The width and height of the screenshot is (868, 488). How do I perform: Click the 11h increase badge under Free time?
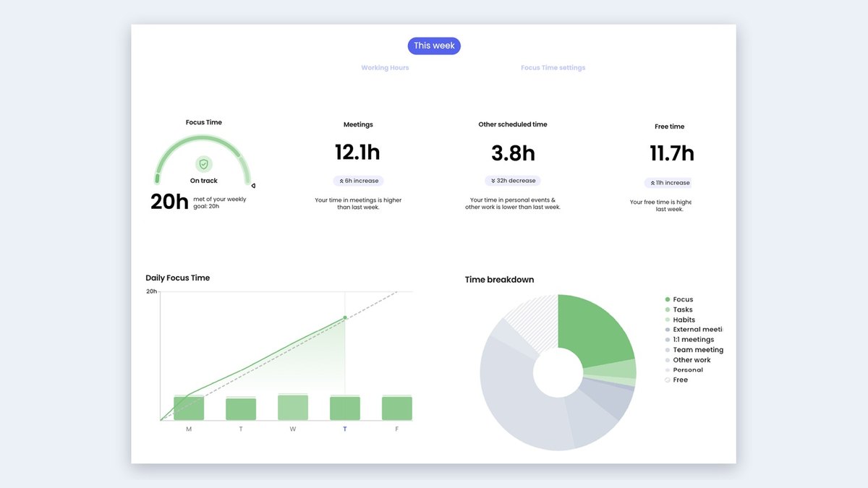click(x=668, y=183)
